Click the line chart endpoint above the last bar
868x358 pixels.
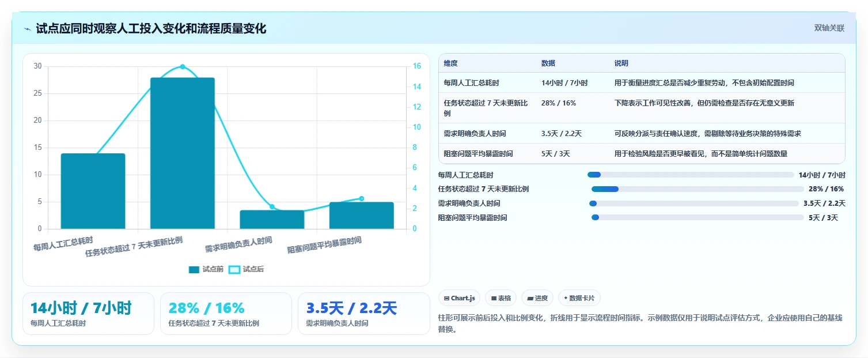(x=362, y=198)
